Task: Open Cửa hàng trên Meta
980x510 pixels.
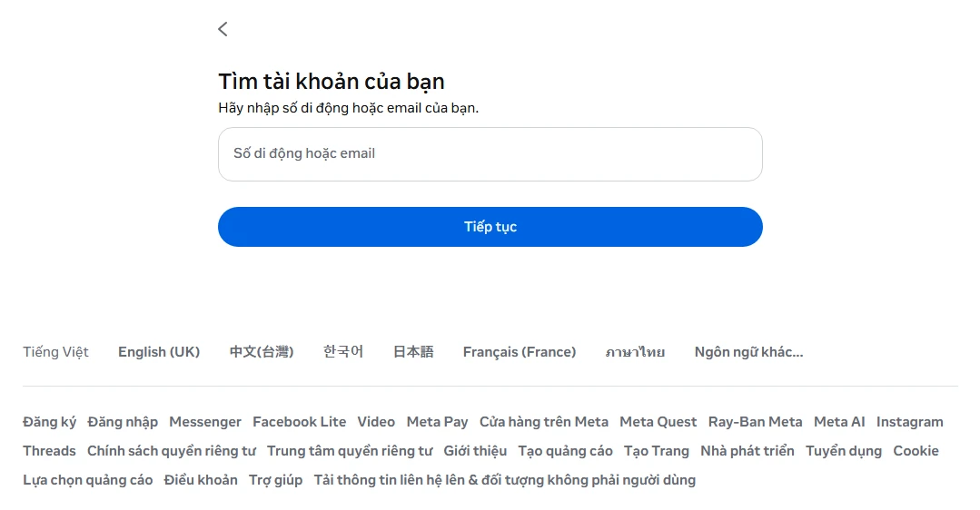Action: click(x=544, y=422)
